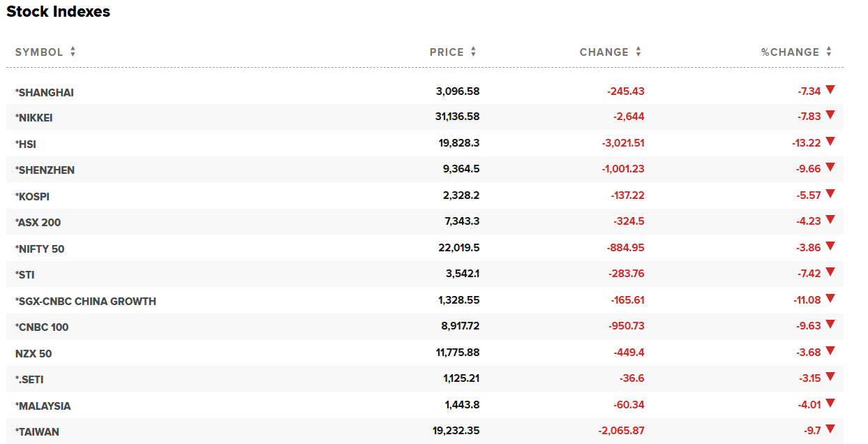Viewport: 868px width, 444px height.
Task: Toggle sorting via Change column arrows
Action: (x=638, y=52)
